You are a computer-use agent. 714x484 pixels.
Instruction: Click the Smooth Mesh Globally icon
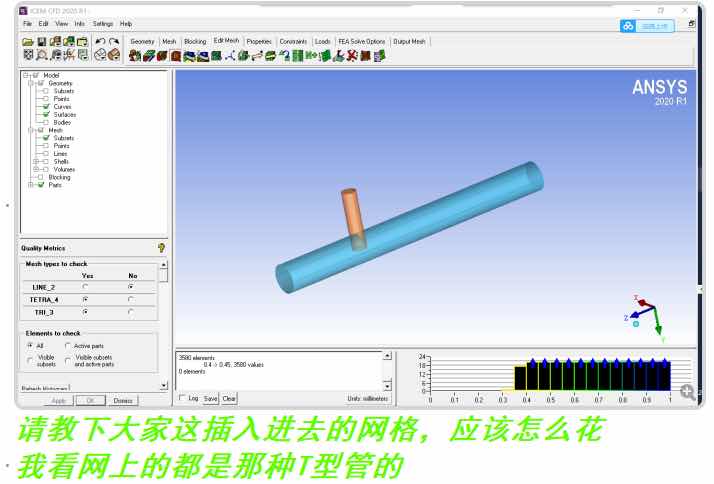click(x=189, y=56)
